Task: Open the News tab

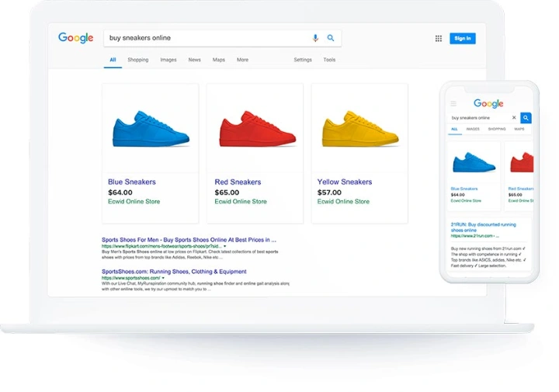Action: pyautogui.click(x=195, y=60)
